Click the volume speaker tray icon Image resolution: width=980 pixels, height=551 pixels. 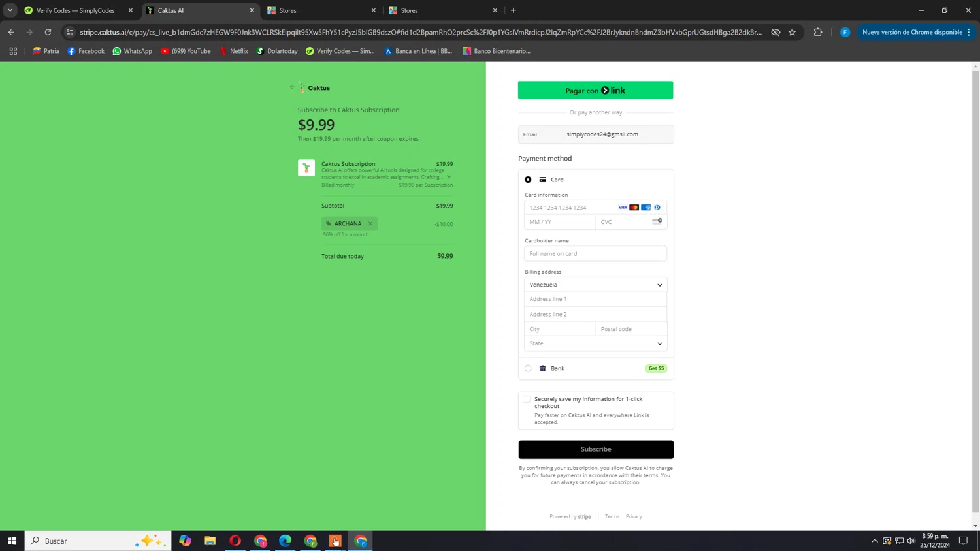pyautogui.click(x=911, y=541)
